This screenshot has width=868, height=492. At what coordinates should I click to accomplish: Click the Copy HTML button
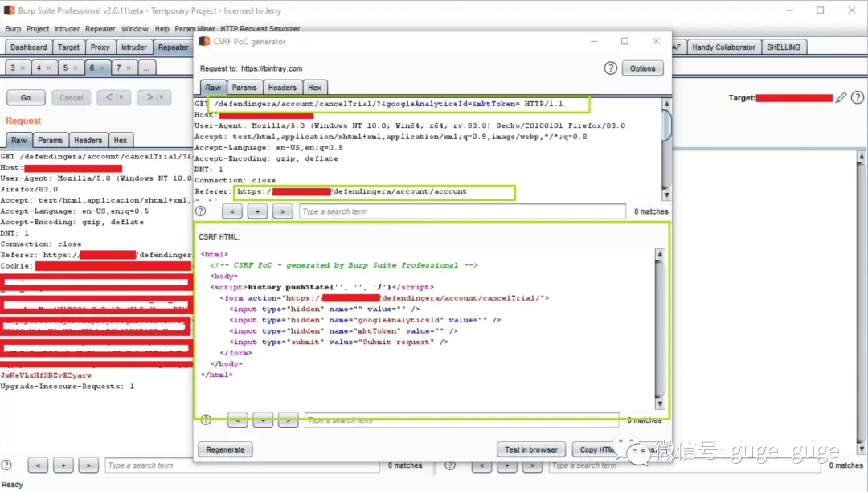596,449
